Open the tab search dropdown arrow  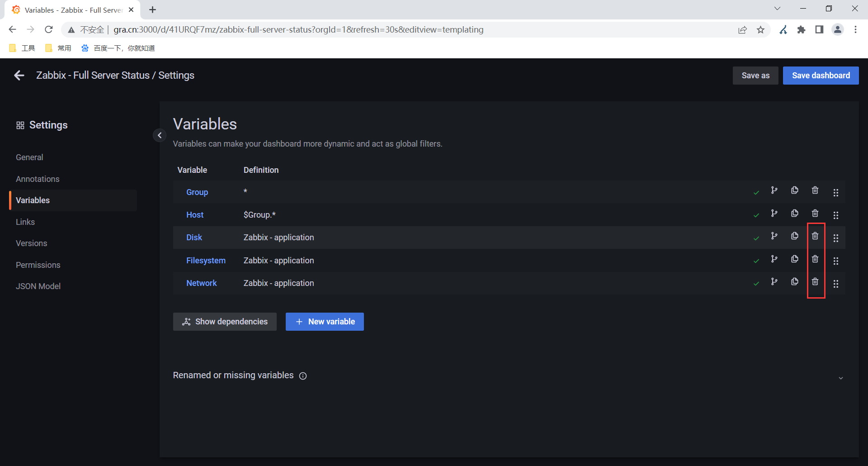pyautogui.click(x=777, y=9)
